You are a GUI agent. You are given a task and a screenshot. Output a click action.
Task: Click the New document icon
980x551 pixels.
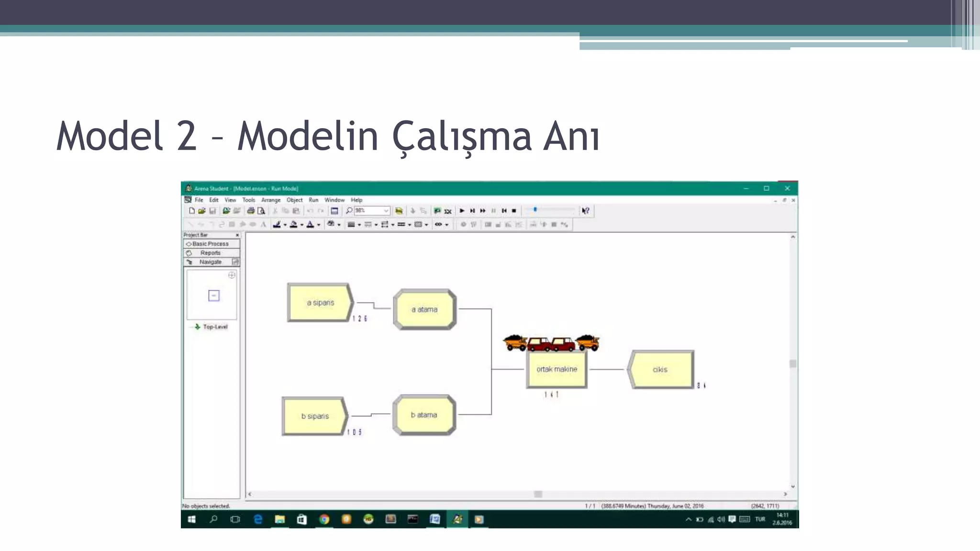[192, 210]
